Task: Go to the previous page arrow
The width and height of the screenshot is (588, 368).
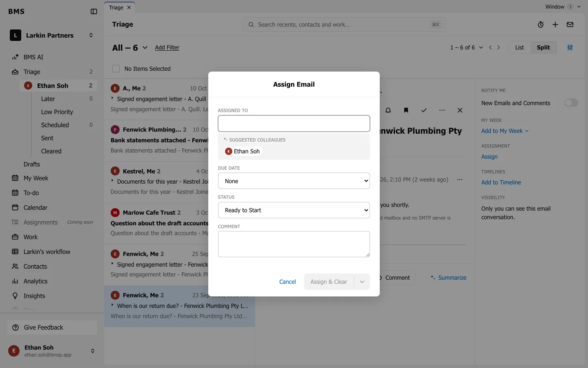Action: click(x=490, y=47)
